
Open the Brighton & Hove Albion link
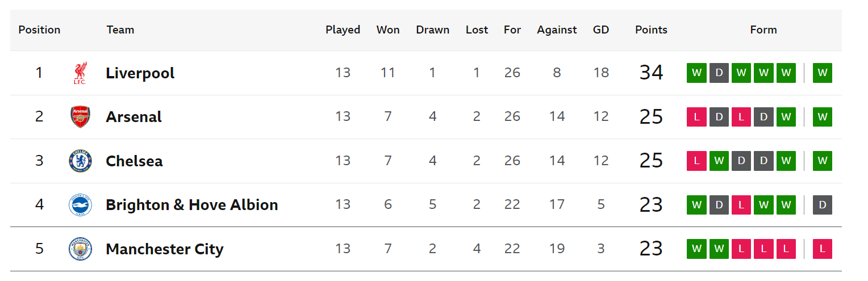(x=192, y=205)
